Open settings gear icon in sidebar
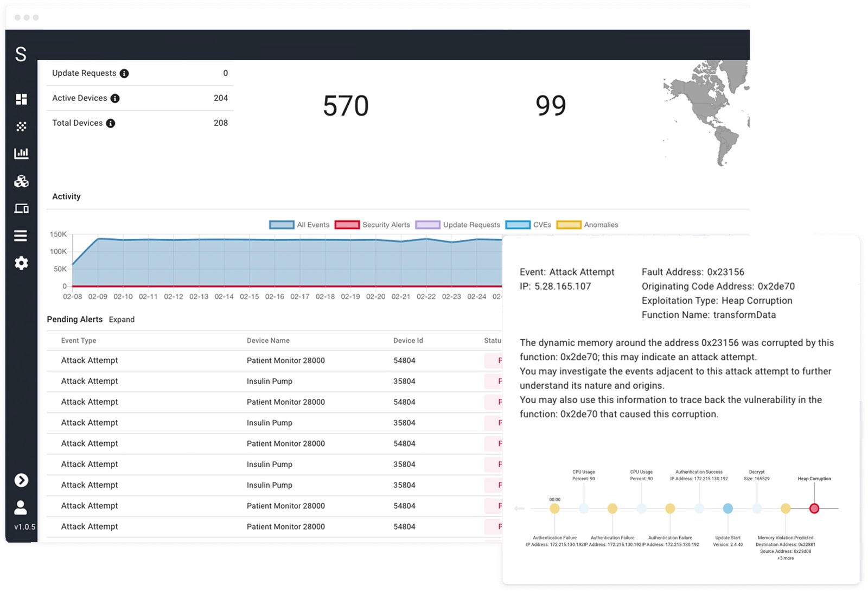 coord(21,263)
